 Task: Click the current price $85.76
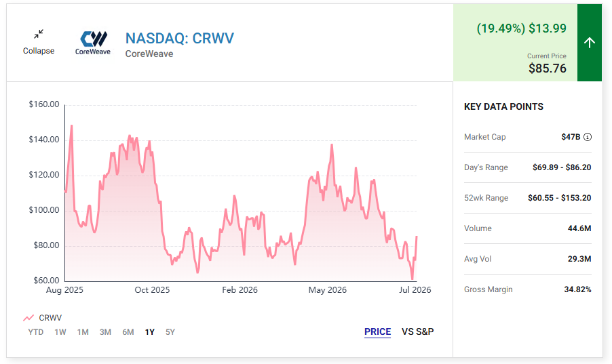point(548,68)
